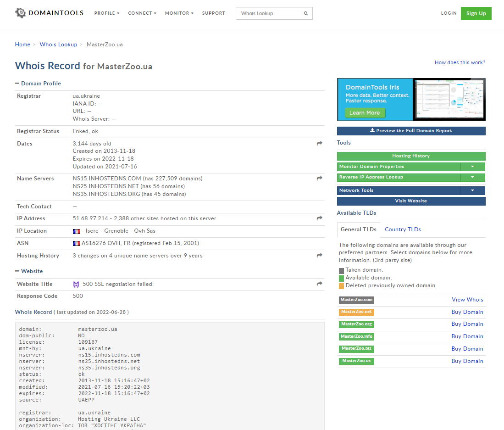The image size is (504, 430).
Task: Click the AS16276 OVH, FR text
Action: (106, 244)
